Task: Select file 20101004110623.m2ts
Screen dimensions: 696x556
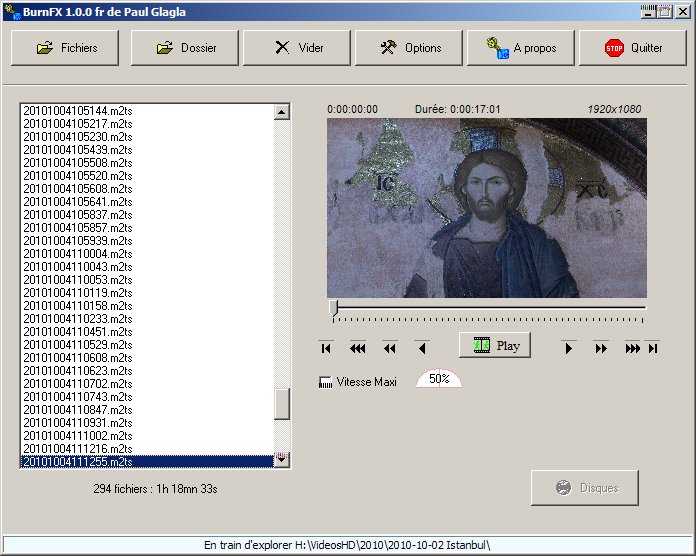Action: 147,371
